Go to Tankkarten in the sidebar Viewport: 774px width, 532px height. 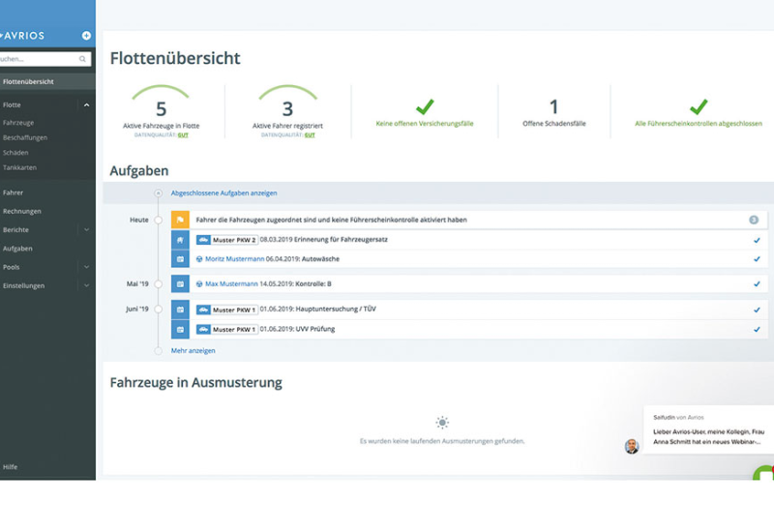pos(19,167)
